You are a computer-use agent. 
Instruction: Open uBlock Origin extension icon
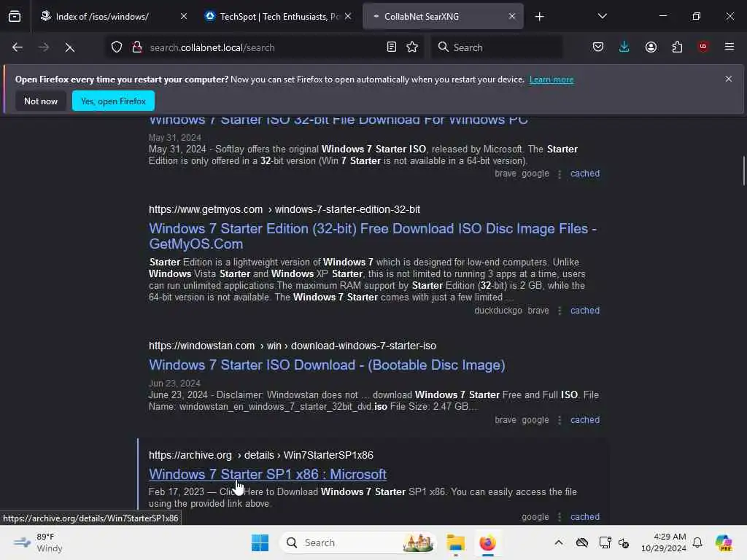(703, 47)
